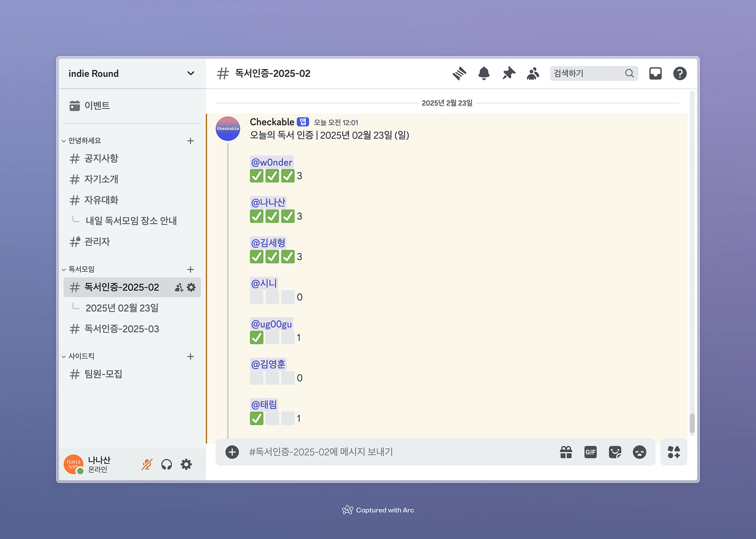Collapse the 사이드킥 category

pos(78,356)
